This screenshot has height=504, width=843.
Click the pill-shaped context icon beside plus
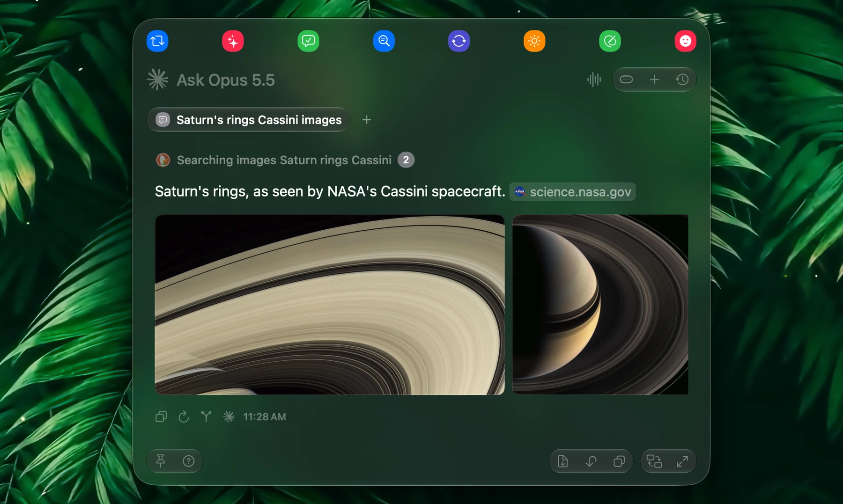(x=626, y=80)
